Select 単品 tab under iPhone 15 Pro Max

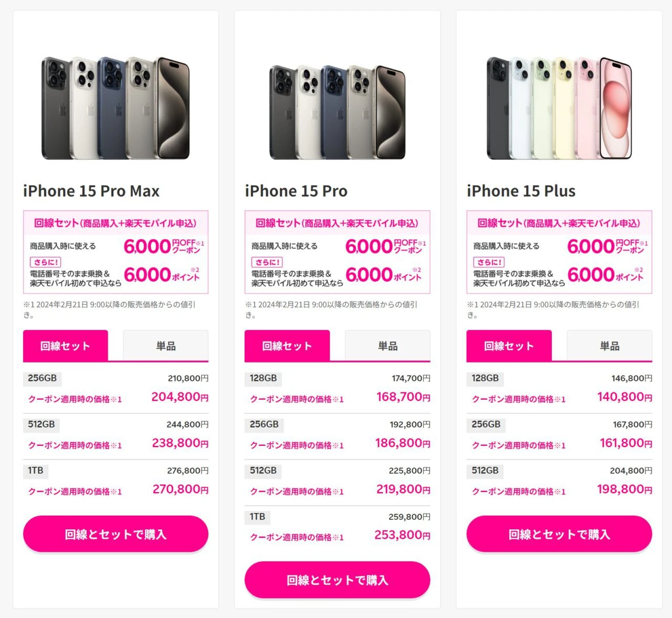point(166,346)
